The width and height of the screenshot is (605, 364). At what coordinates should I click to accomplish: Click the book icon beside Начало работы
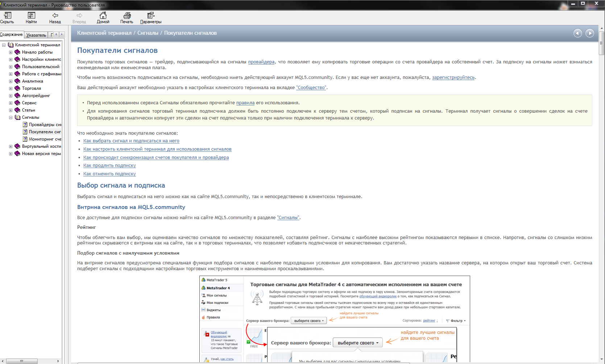click(17, 52)
